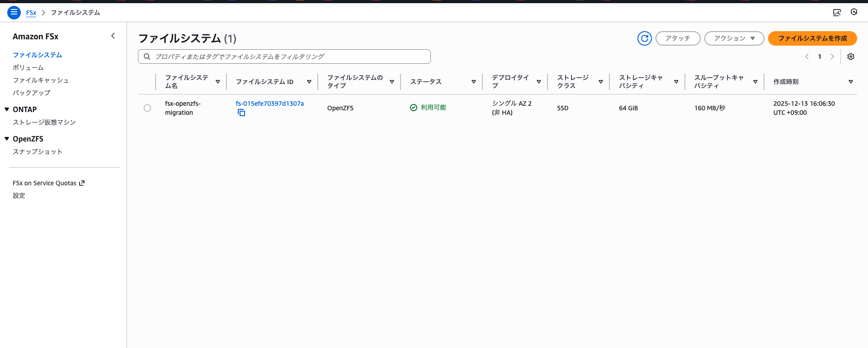Click the FSx breadcrumb link
Viewport: 868px width, 348px height.
(x=31, y=13)
